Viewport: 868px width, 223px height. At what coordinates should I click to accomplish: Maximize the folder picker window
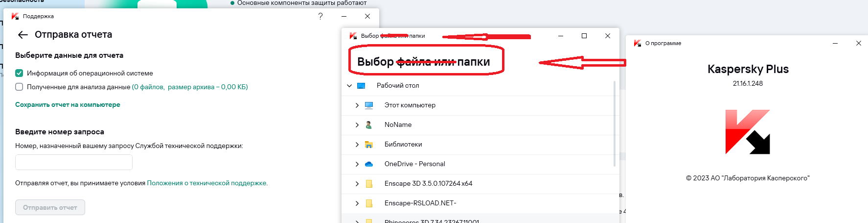pyautogui.click(x=584, y=36)
